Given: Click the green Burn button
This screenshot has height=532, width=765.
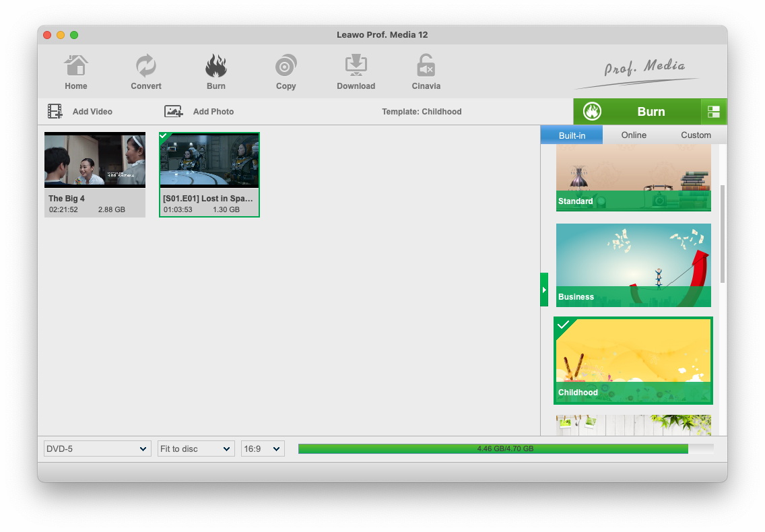Looking at the screenshot, I should click(637, 112).
